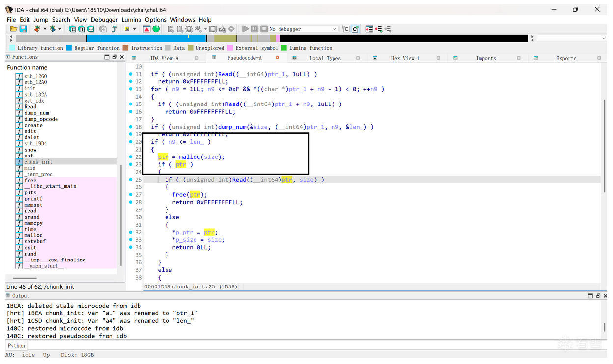
Task: Select the main function in Functions list
Action: click(x=30, y=168)
